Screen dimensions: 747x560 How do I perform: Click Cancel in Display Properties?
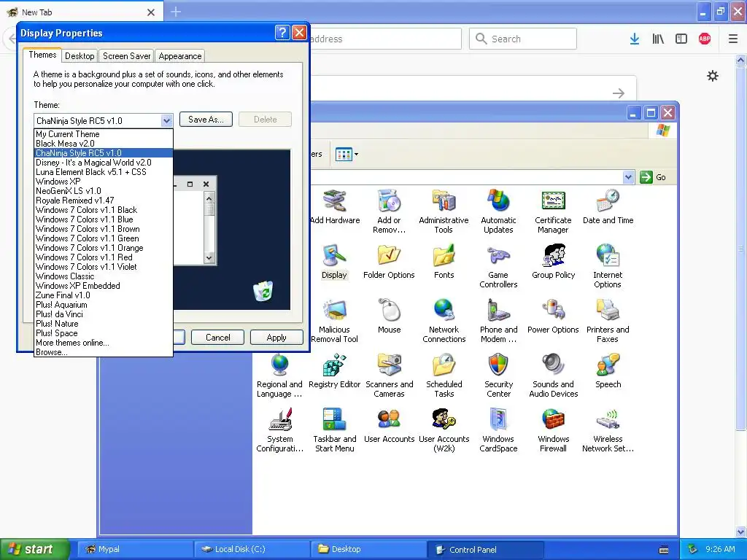[x=217, y=337]
